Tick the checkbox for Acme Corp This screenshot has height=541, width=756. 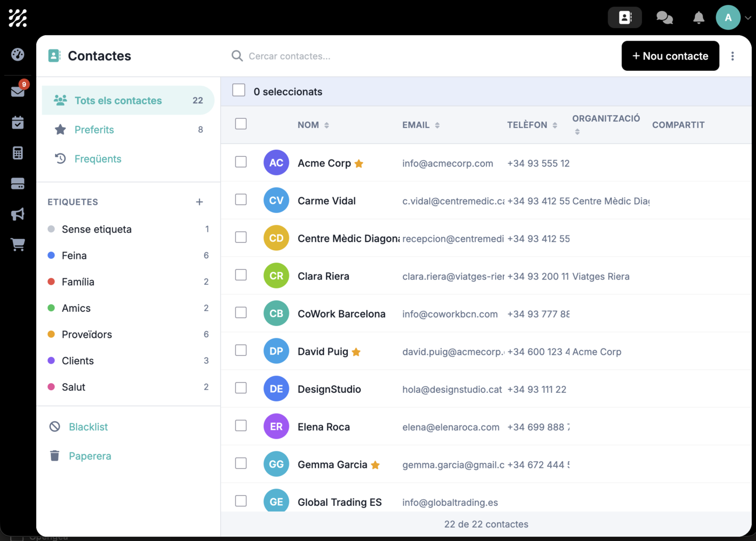[x=241, y=162]
